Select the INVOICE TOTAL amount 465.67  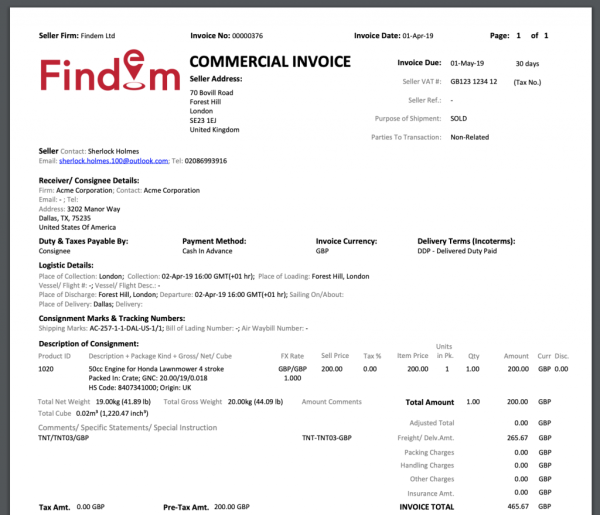click(517, 507)
